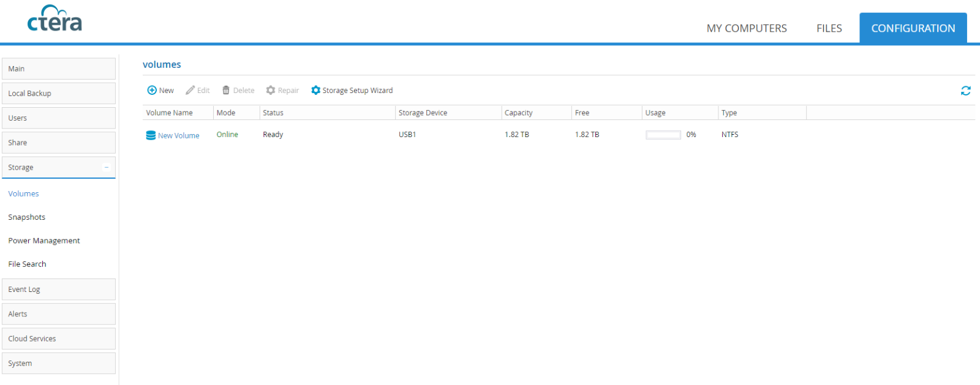Select the CONFIGURATION tab
Screen dimensions: 980x385
click(x=913, y=28)
